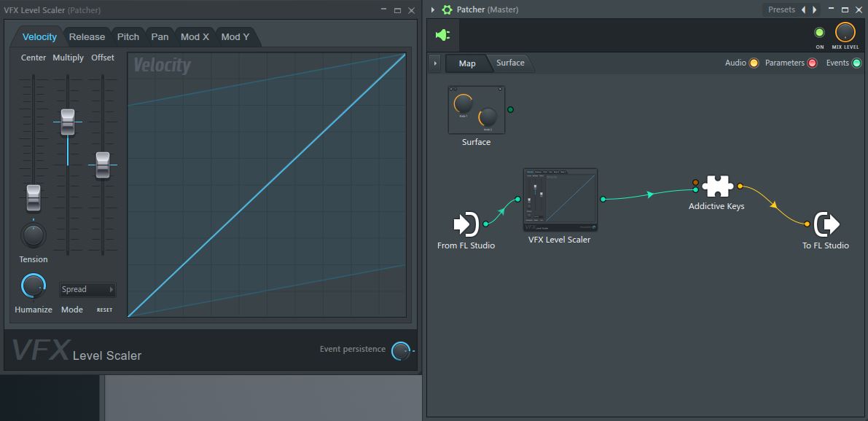Open the Release tab
Image resolution: width=868 pixels, height=421 pixels.
point(87,37)
